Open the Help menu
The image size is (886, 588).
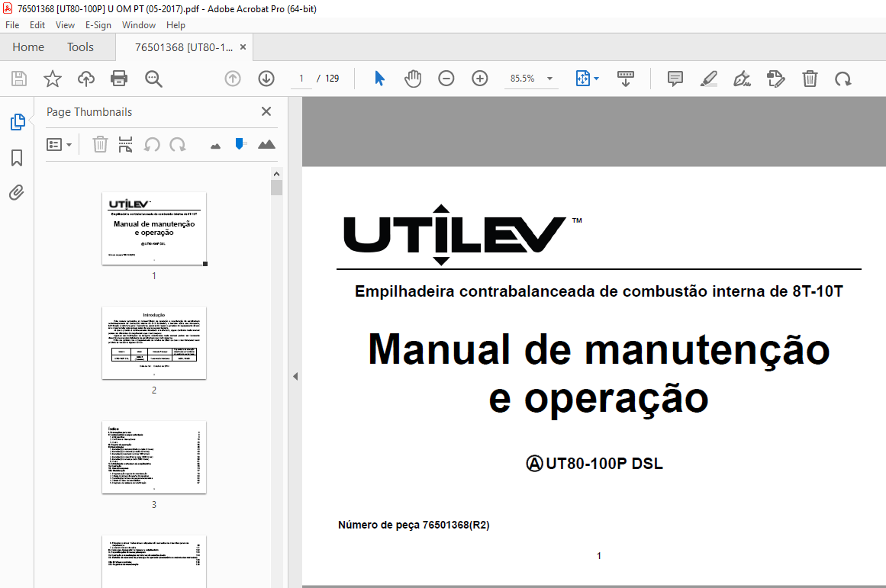coord(176,25)
